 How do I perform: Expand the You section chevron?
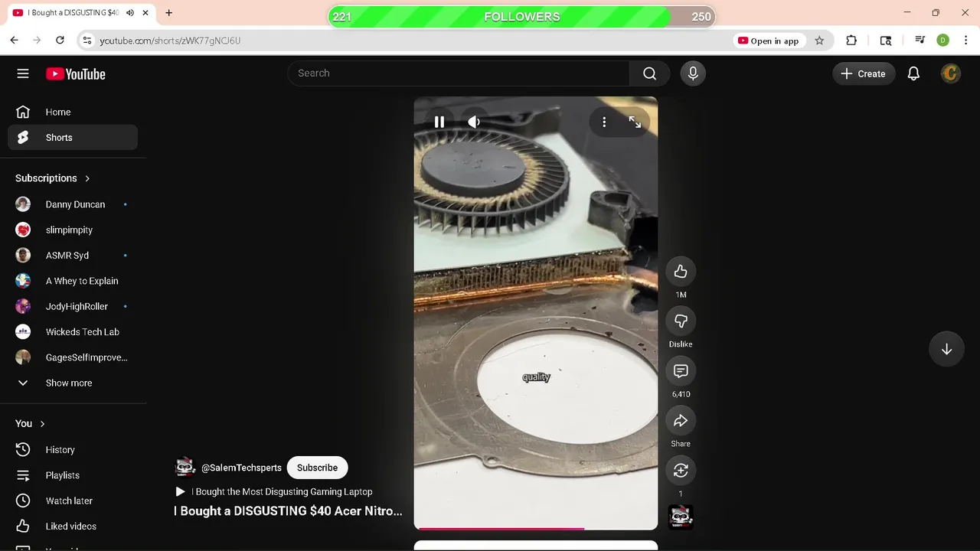[42, 424]
